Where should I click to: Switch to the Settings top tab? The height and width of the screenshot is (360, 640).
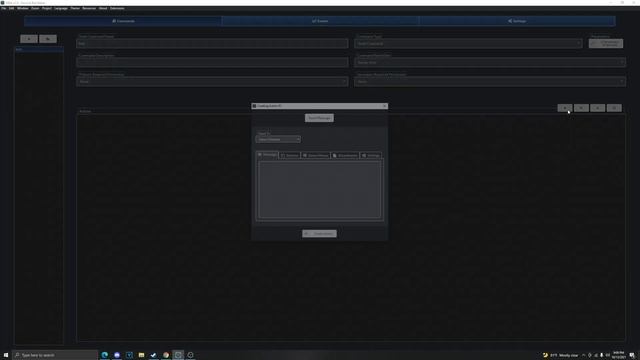coord(517,21)
